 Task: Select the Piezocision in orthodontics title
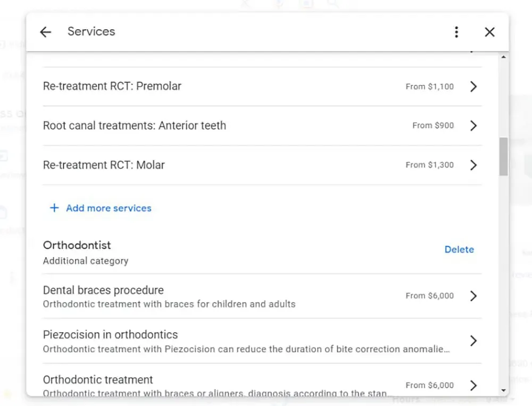coord(110,335)
